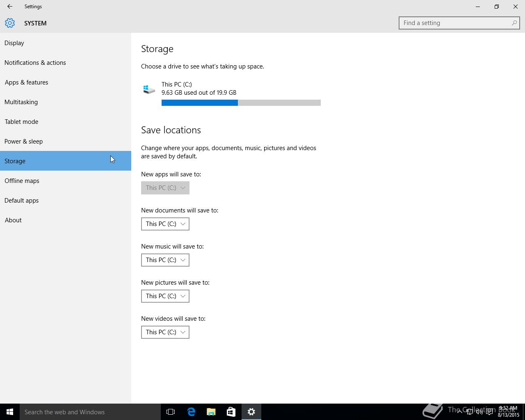Viewport: 525px width, 420px height.
Task: Open the About page
Action: pos(66,220)
